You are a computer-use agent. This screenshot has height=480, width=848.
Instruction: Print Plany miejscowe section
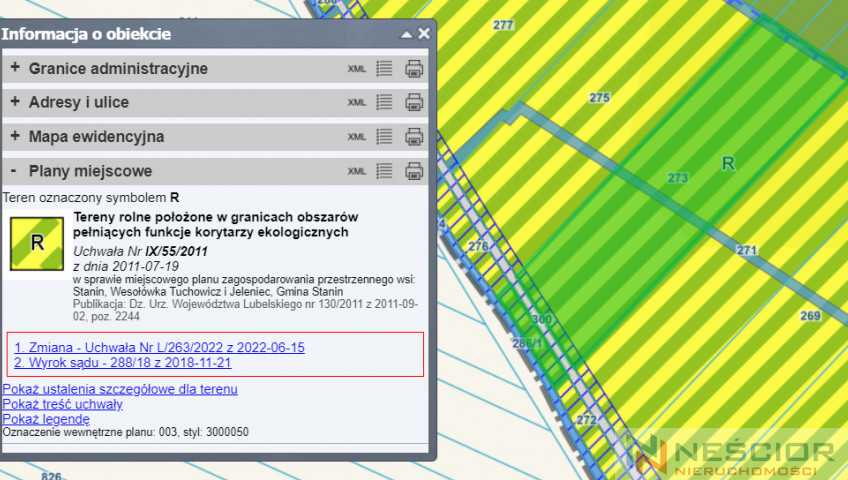click(414, 171)
